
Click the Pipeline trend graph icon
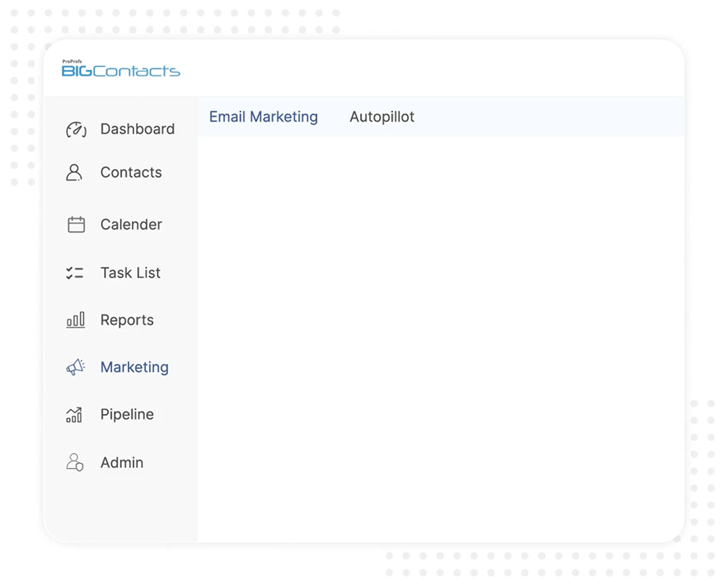click(75, 415)
